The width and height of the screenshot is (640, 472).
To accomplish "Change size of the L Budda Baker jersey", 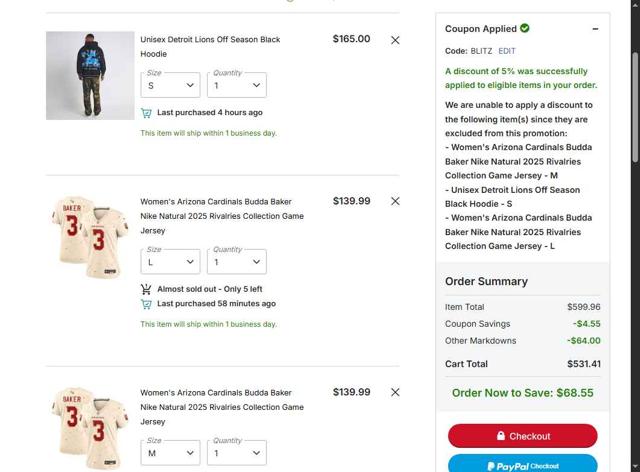I will (170, 262).
